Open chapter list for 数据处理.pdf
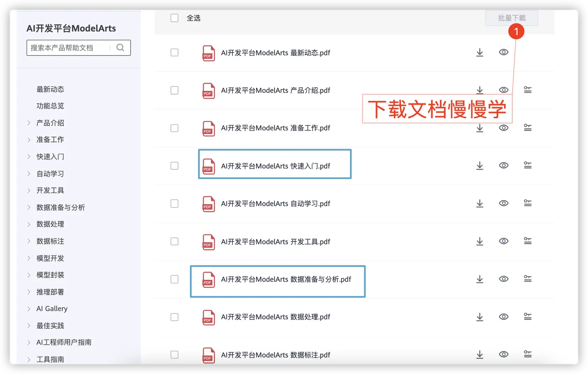Viewport: 588px width, 374px height. point(528,317)
